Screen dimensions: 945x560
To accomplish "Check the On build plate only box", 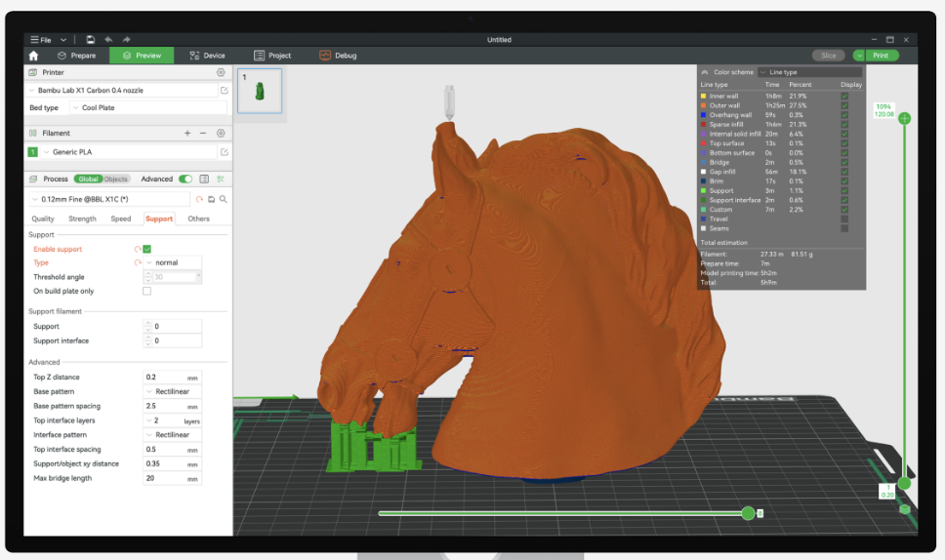I will [x=147, y=291].
